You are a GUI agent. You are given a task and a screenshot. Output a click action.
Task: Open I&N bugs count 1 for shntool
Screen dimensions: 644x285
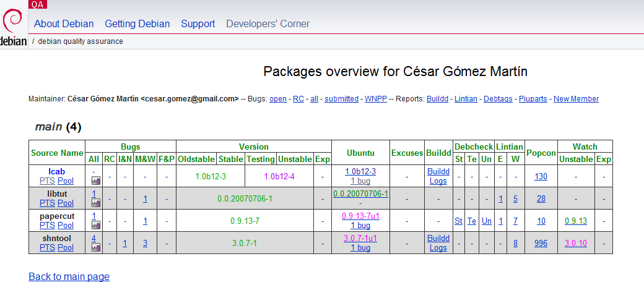click(x=124, y=243)
